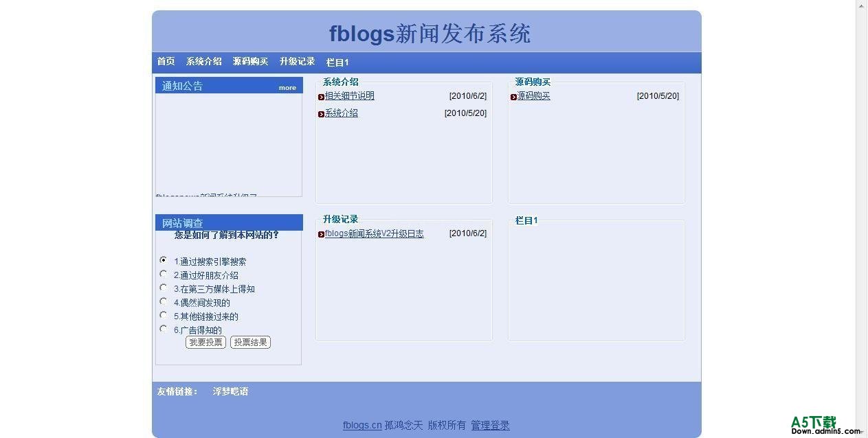Choose radio option 3.在第三方媒体上得知
Screen dimensions: 868x438
[164, 288]
